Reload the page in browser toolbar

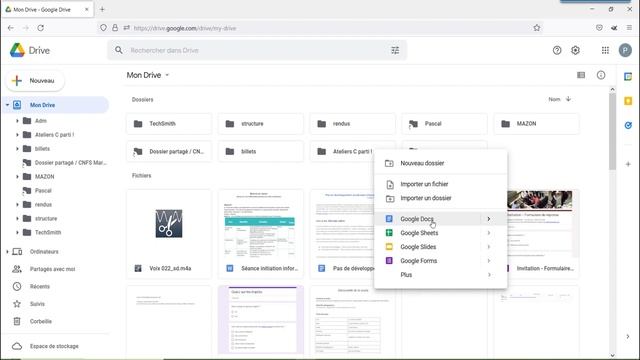coord(40,28)
